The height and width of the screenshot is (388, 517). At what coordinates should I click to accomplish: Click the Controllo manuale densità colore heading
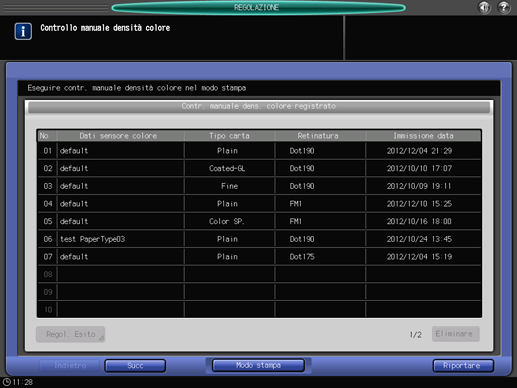point(105,28)
